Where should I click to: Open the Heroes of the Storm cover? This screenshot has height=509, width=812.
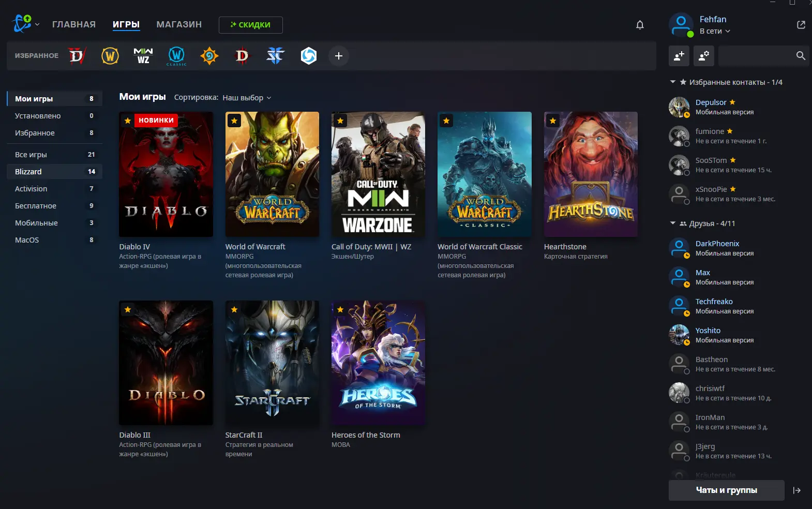[x=378, y=363]
